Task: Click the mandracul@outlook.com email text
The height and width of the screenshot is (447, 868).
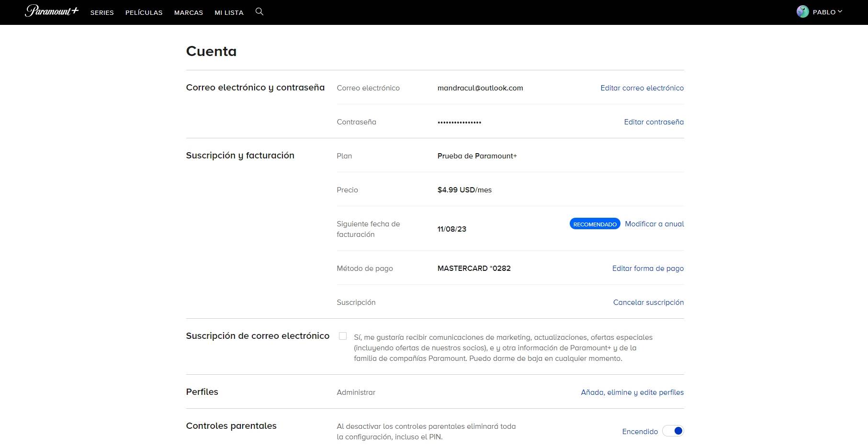Action: (480, 88)
